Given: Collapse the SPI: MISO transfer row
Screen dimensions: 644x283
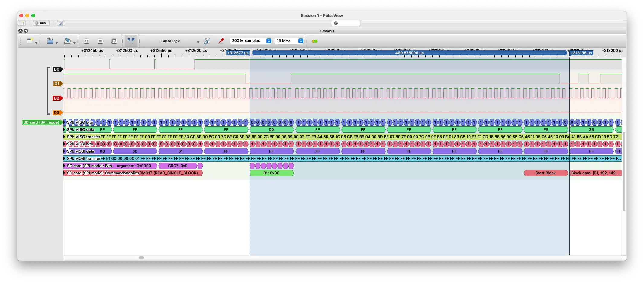Looking at the screenshot, I should (65, 137).
